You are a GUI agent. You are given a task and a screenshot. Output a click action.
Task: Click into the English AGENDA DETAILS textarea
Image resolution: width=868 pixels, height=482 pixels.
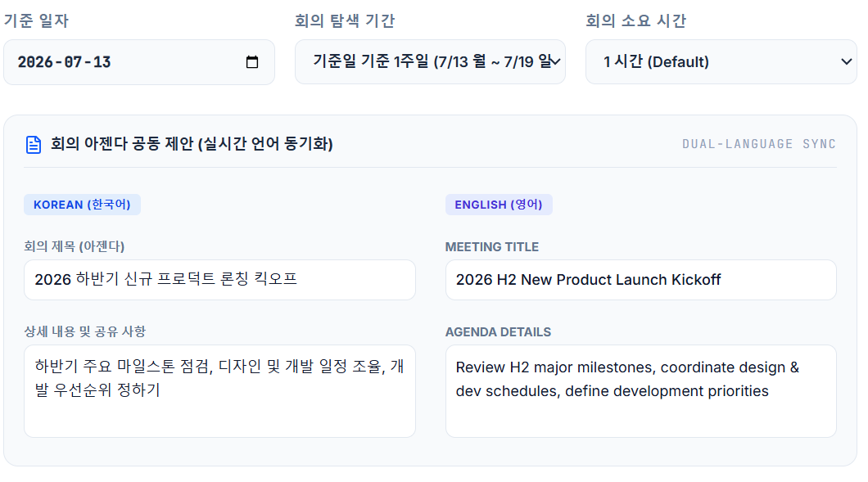click(x=641, y=391)
